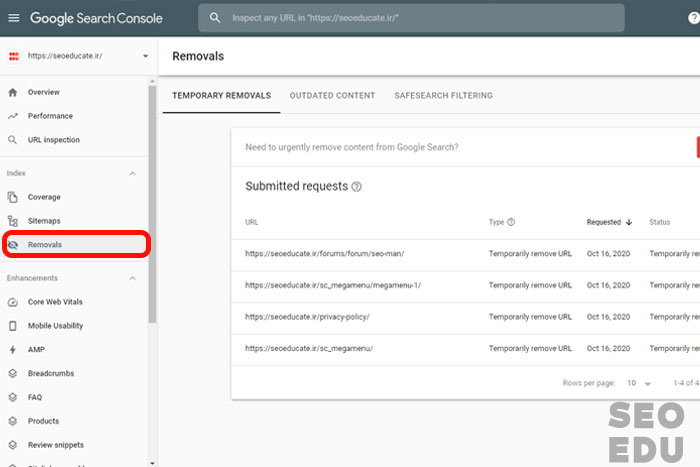Click the Mobile Usability phone icon

click(x=13, y=326)
